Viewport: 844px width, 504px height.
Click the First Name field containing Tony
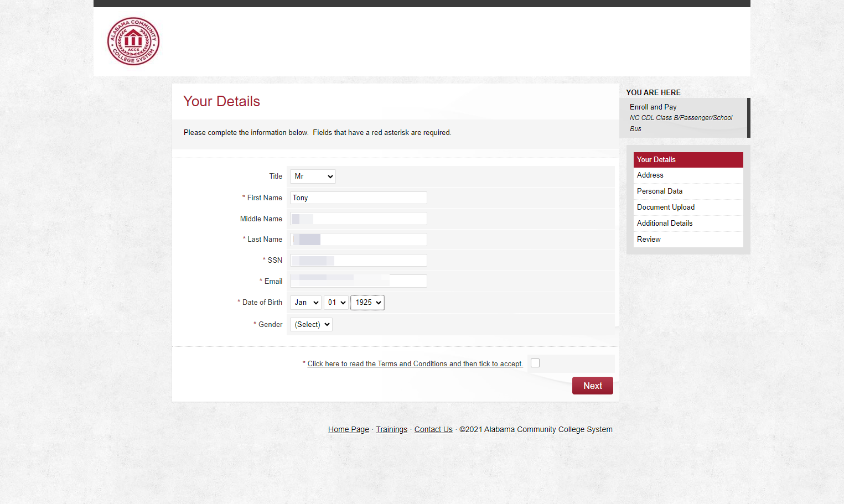(x=359, y=198)
